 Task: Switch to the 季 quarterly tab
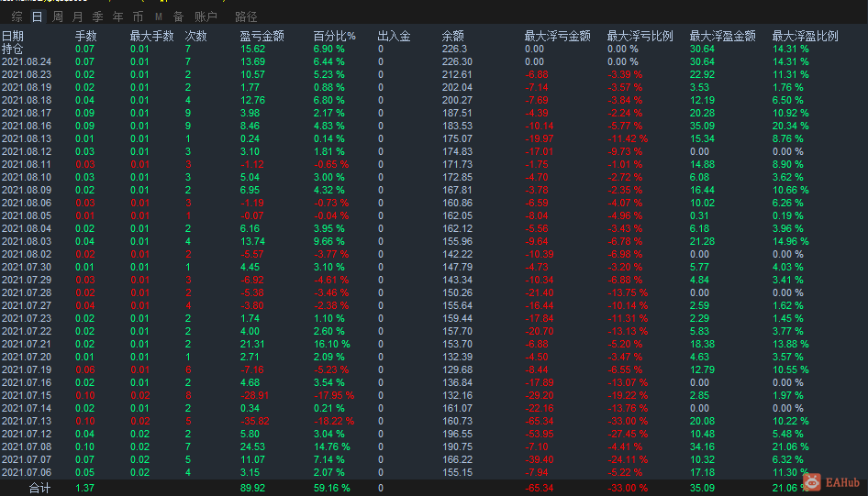point(98,17)
